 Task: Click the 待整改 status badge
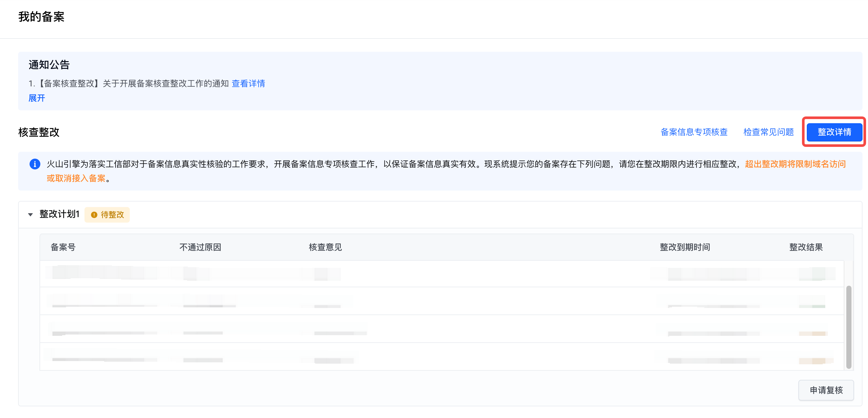coord(107,214)
